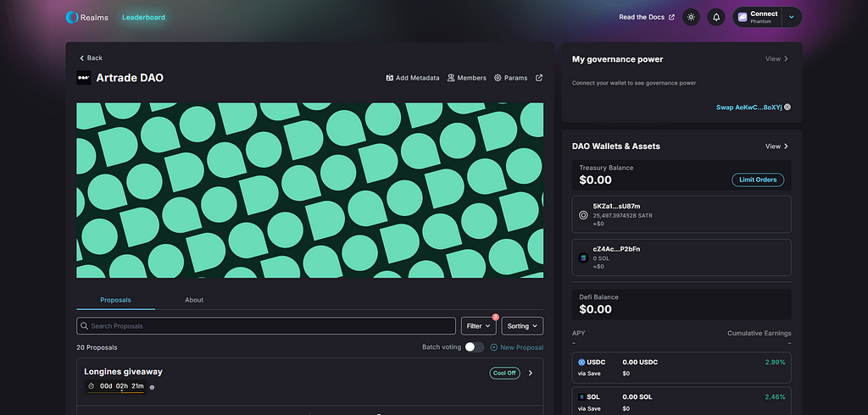Click the Artrade DAO logo avatar
868x415 pixels.
point(84,78)
